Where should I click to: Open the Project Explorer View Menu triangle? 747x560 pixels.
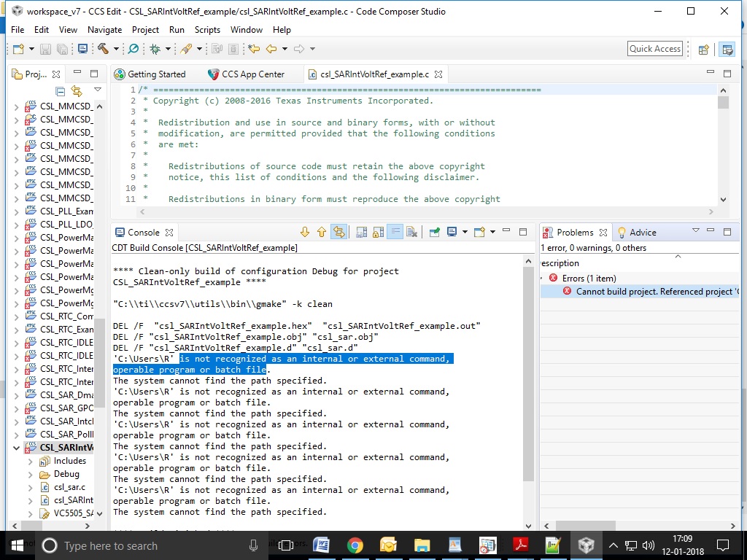point(98,90)
